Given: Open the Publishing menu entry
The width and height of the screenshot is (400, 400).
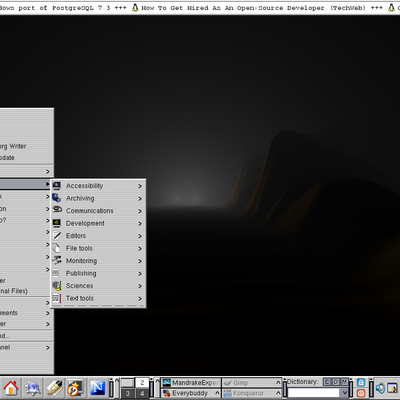Looking at the screenshot, I should click(98, 273).
